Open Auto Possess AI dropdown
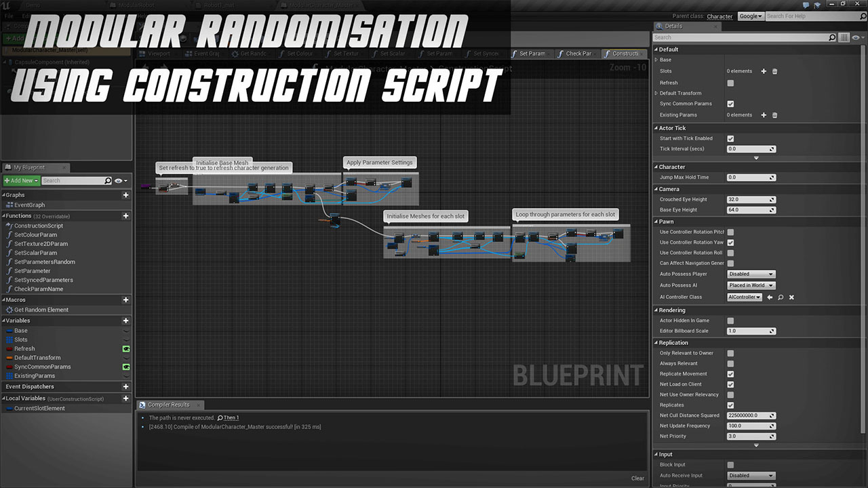This screenshot has height=488, width=868. [x=751, y=285]
